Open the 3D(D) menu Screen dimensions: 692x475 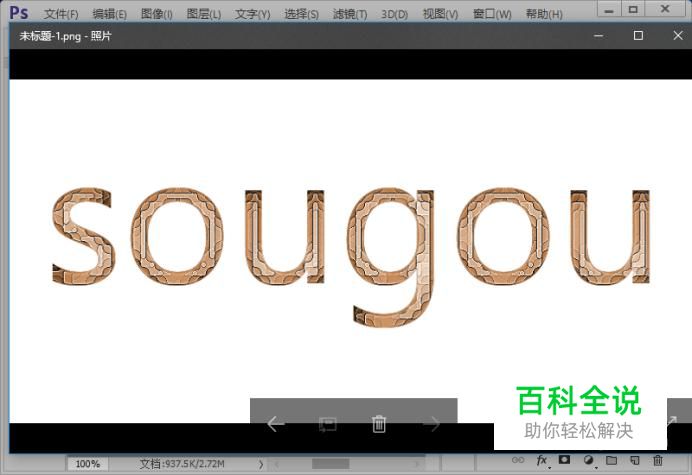395,14
